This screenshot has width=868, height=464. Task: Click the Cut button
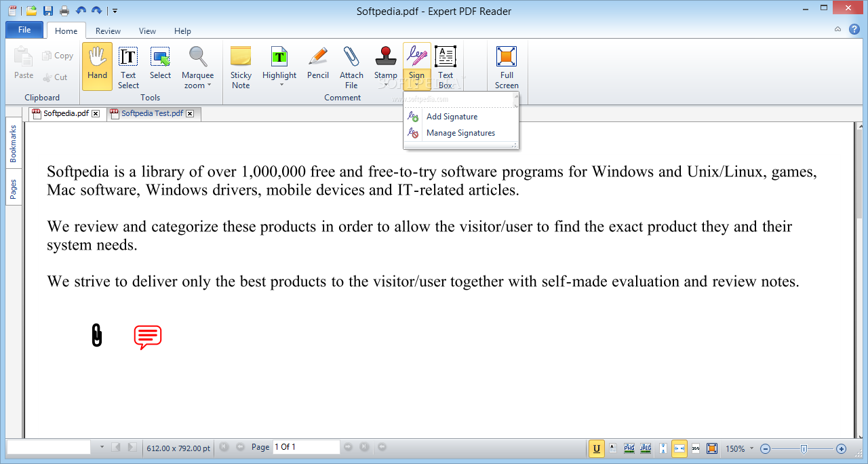[55, 77]
